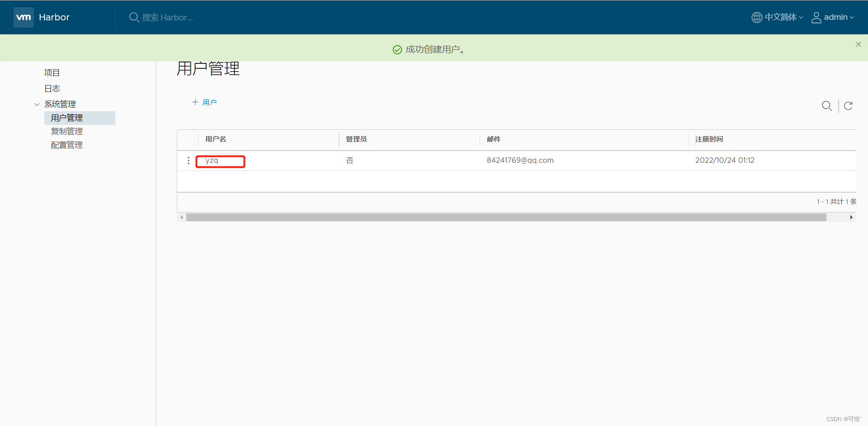Click the green success check icon
The width and height of the screenshot is (868, 426).
397,49
